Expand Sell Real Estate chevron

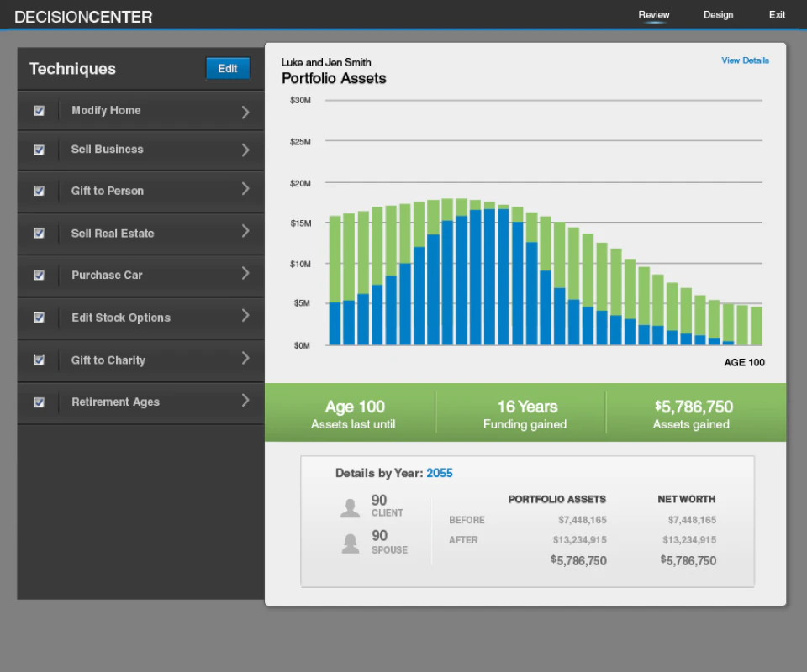[245, 231]
